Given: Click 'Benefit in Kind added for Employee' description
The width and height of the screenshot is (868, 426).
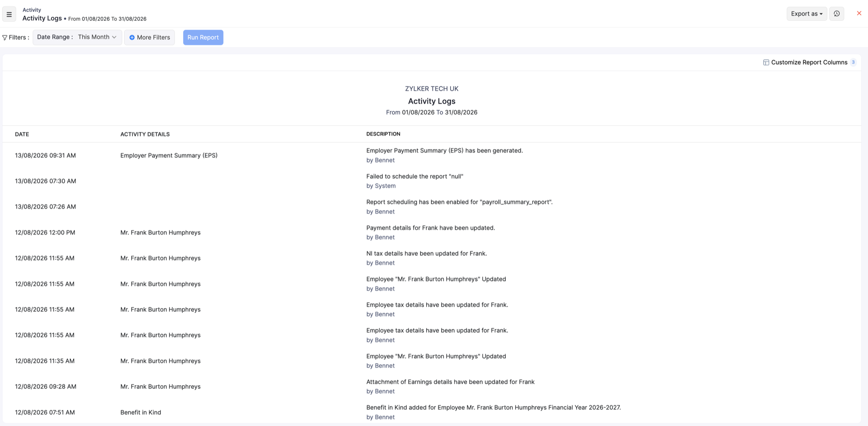Looking at the screenshot, I should 493,408.
